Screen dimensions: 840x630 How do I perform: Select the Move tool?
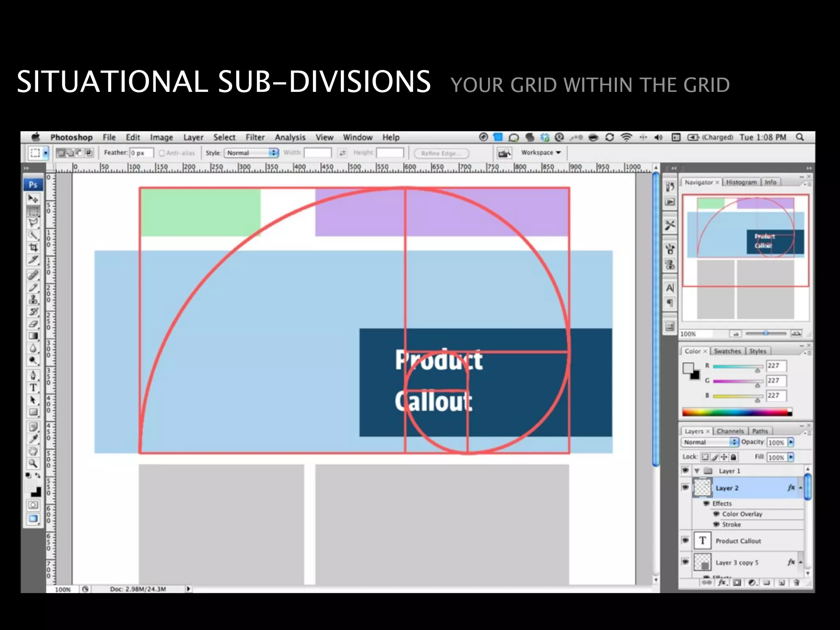point(33,199)
